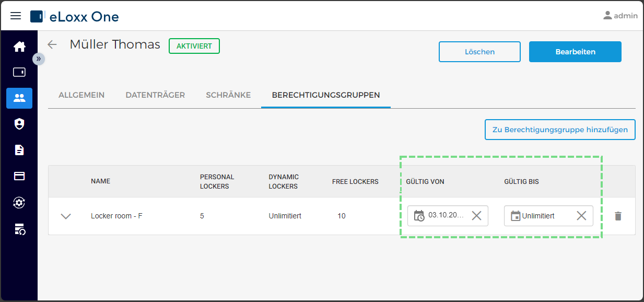This screenshot has width=644, height=302.
Task: Click the AKTIVIERT status badge
Action: (194, 46)
